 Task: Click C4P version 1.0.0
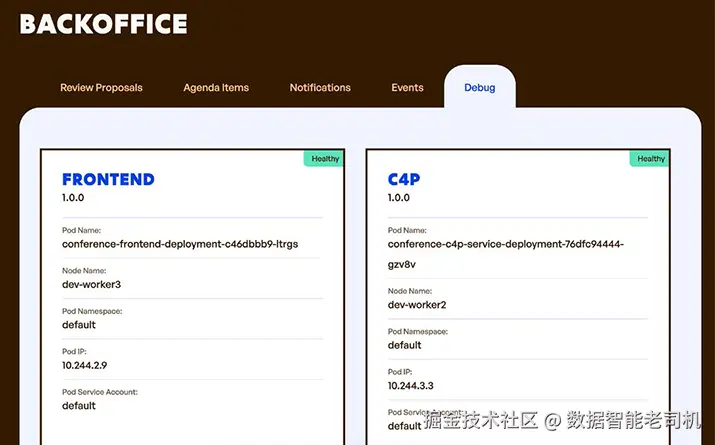click(x=399, y=198)
